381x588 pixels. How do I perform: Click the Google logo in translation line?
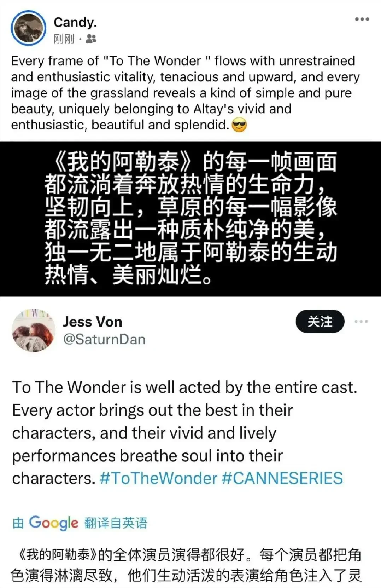click(54, 523)
